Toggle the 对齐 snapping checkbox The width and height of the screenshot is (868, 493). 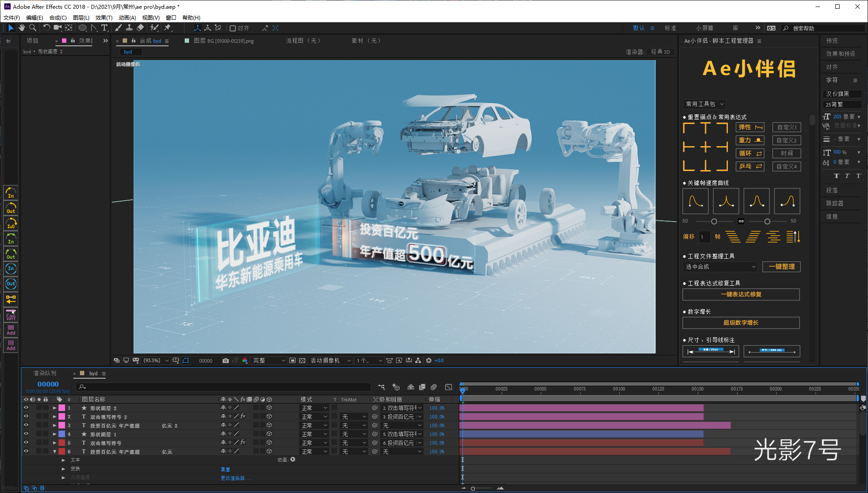coord(233,28)
